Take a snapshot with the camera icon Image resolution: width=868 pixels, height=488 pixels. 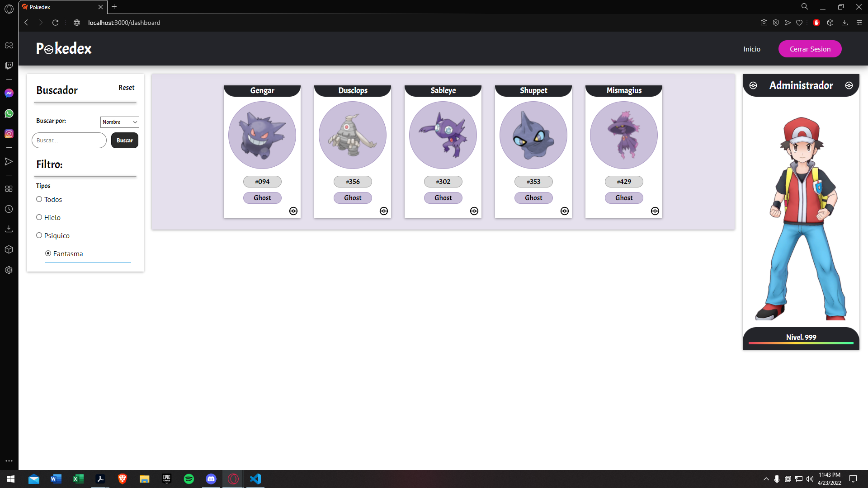[x=764, y=23]
